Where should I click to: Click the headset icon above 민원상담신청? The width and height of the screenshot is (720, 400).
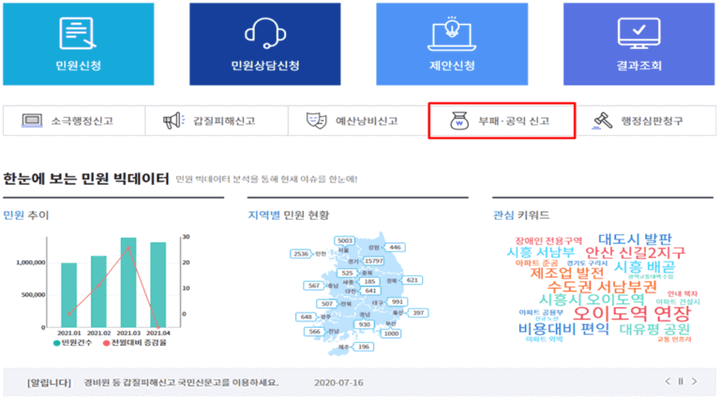265,33
